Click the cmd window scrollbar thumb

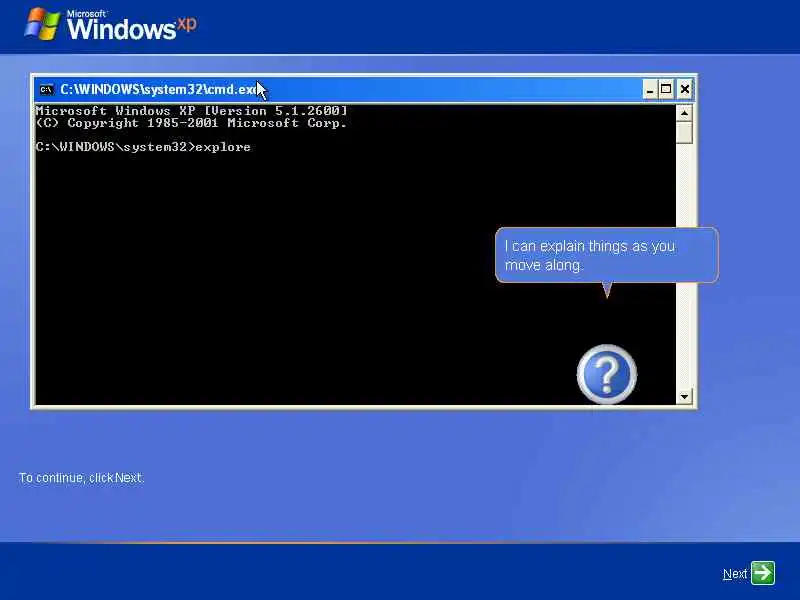tap(684, 132)
